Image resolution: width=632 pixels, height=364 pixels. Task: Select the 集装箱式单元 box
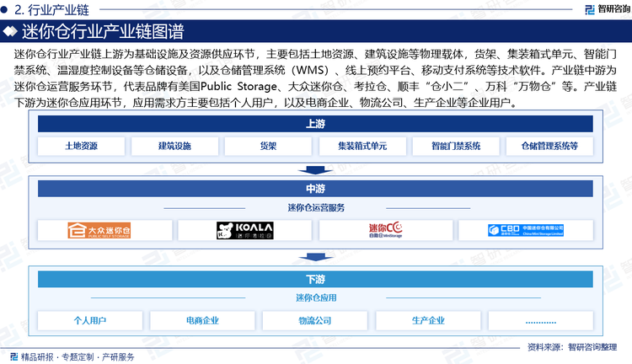click(362, 146)
